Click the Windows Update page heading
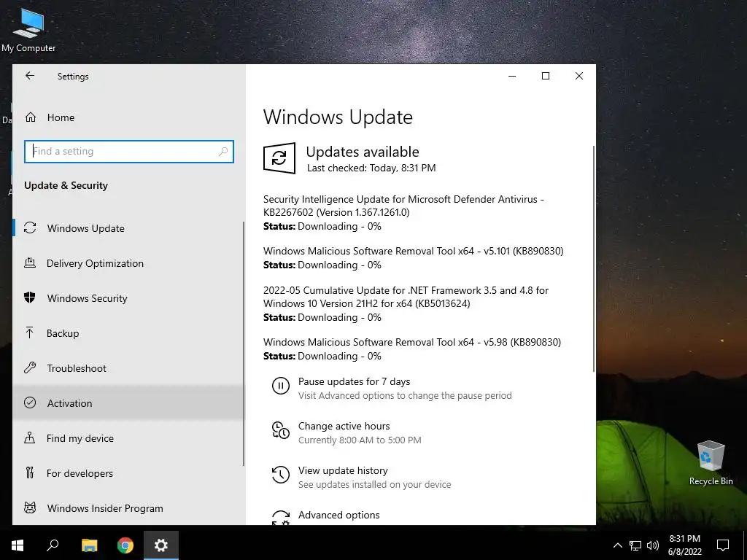Viewport: 747px width, 560px height. [x=338, y=117]
